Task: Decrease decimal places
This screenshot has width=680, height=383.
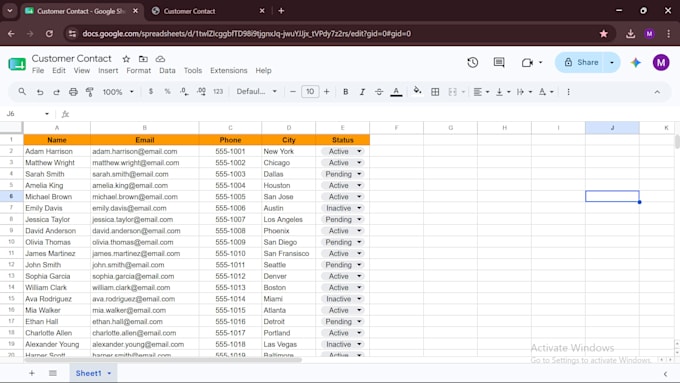Action: pyautogui.click(x=184, y=92)
